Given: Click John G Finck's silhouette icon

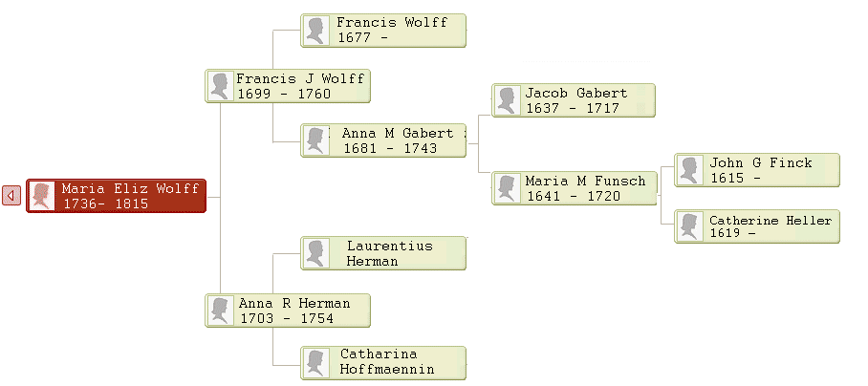Looking at the screenshot, I should 689,170.
